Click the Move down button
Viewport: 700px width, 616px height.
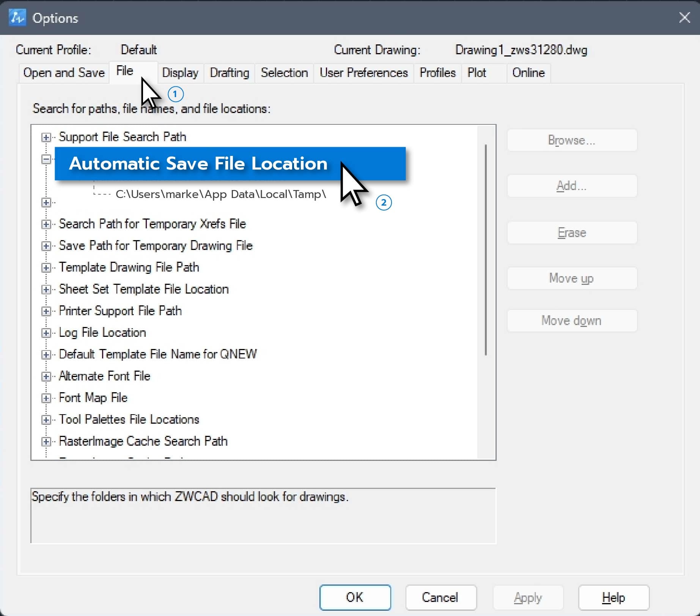coord(572,321)
